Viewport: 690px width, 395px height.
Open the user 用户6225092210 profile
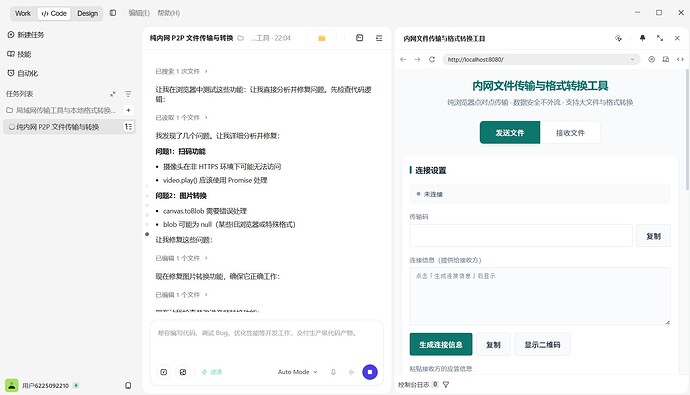click(x=42, y=386)
